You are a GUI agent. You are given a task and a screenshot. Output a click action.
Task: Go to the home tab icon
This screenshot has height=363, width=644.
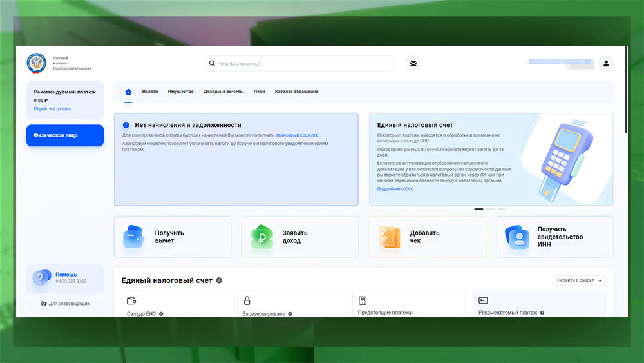click(x=128, y=92)
